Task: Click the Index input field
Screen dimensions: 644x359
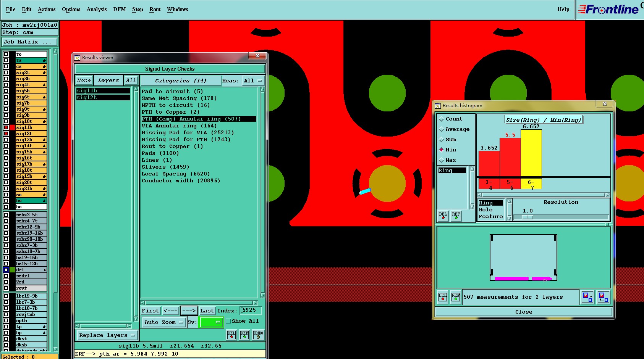Action: pos(251,311)
